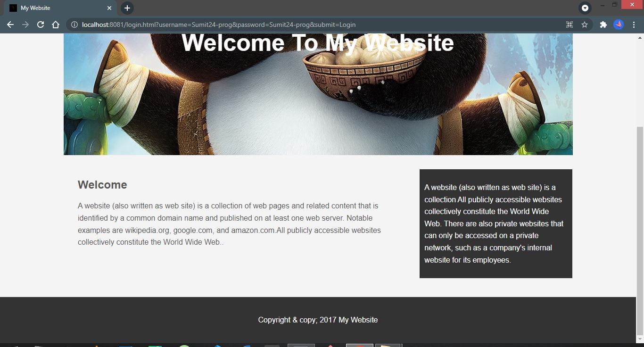This screenshot has width=644, height=347.
Task: Click the "Welcome" section heading
Action: click(x=102, y=185)
